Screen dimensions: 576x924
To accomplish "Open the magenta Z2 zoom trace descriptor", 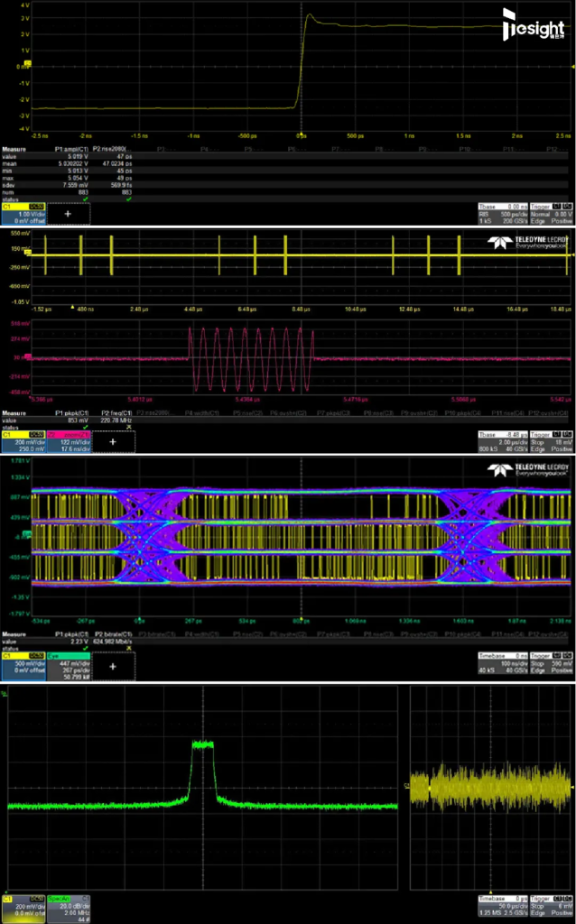I will pyautogui.click(x=69, y=440).
